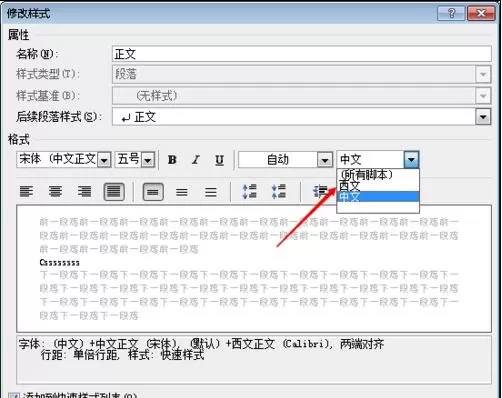Click the 名称 input field with 正文
The height and width of the screenshot is (398, 502).
302,54
